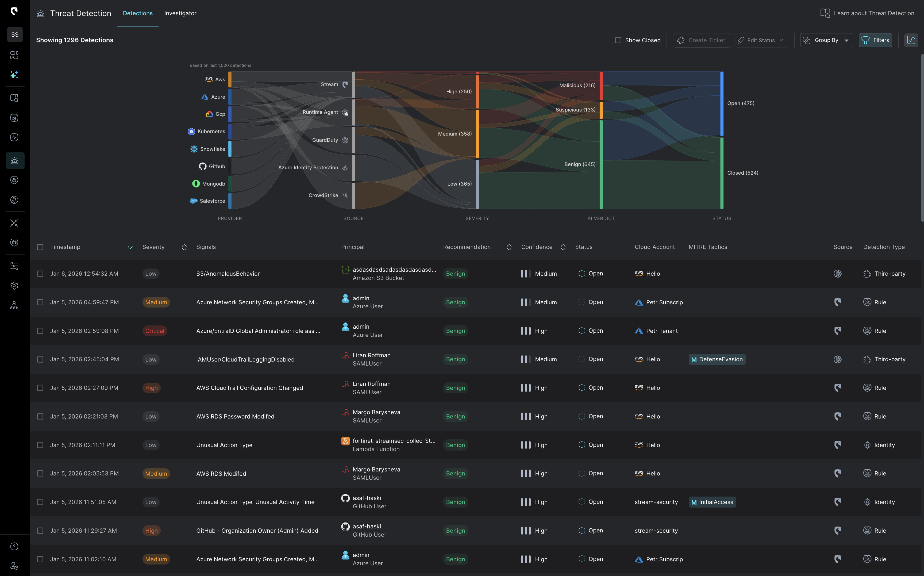924x576 pixels.
Task: Click the SS account avatar
Action: 15,35
